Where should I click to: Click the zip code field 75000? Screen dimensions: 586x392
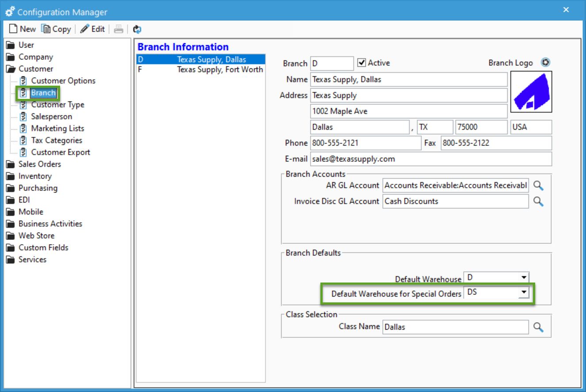coord(481,127)
